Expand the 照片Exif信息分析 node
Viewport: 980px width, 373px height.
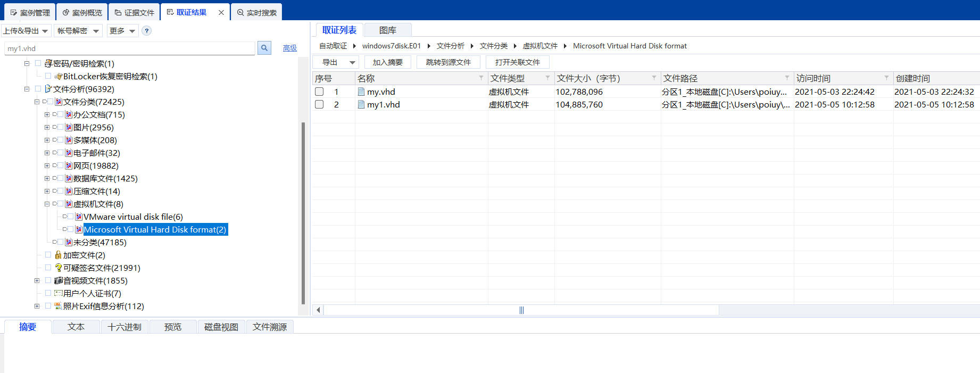click(37, 306)
